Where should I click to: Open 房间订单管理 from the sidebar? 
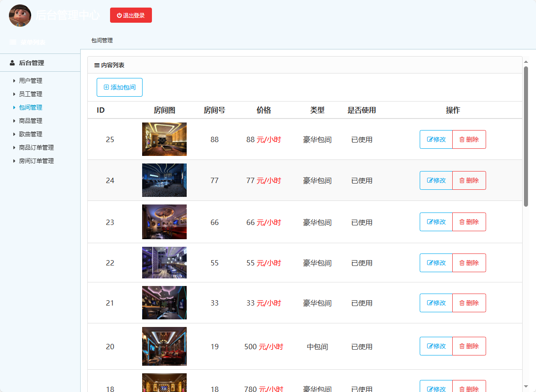(36, 161)
